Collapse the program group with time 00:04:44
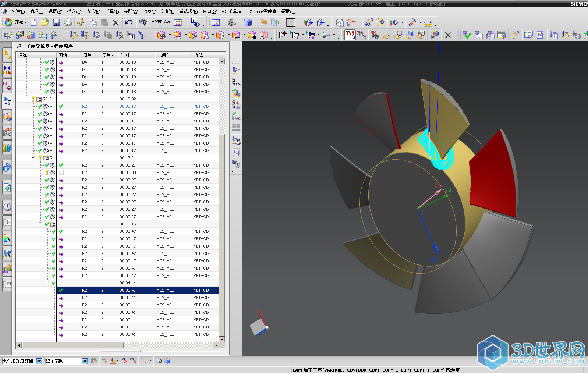The image size is (588, 373). coord(47,283)
